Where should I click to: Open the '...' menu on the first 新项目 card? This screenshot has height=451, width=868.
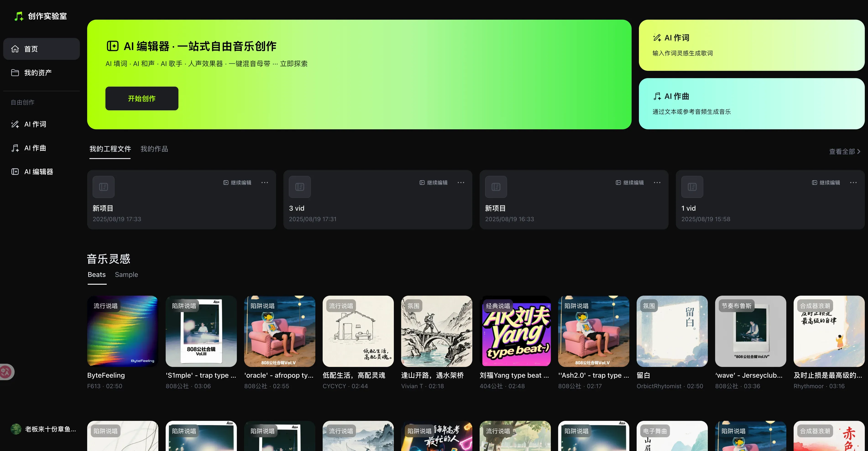click(x=264, y=183)
